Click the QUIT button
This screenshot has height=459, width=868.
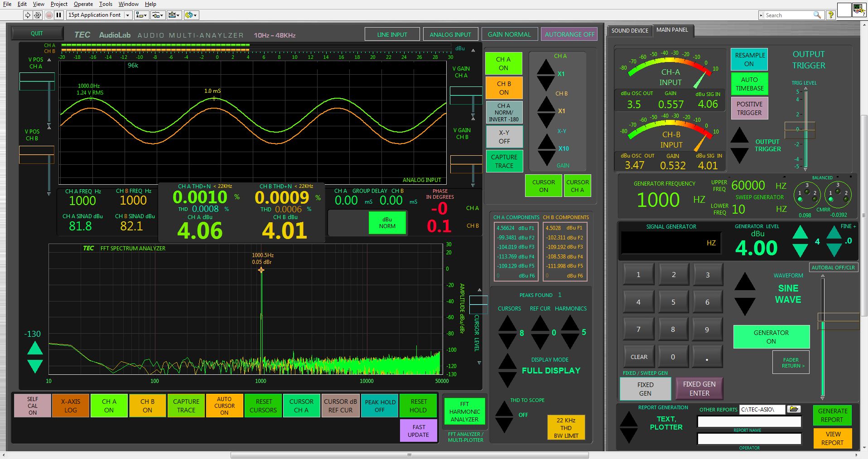tap(37, 33)
